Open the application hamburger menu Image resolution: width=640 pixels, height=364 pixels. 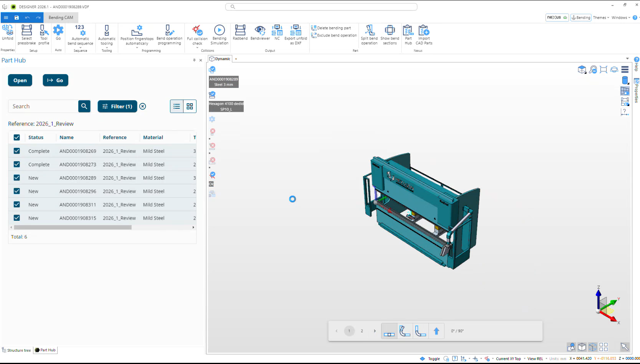[x=6, y=18]
